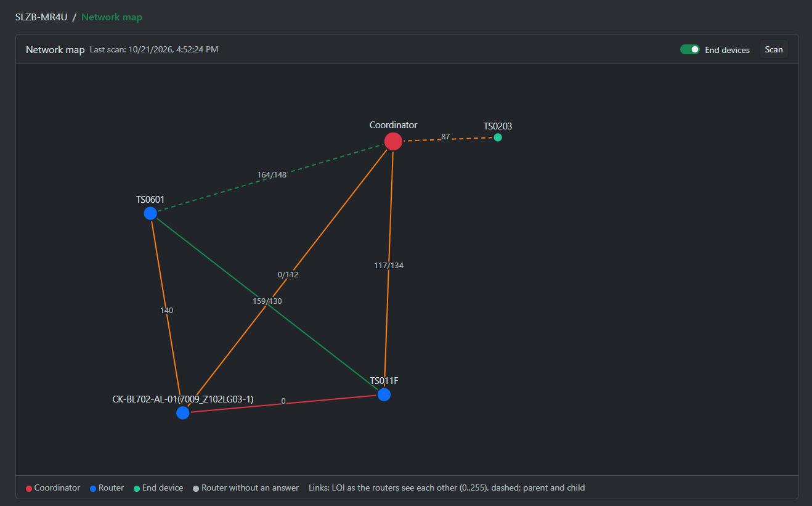Click the 164/148 link label
Screen dimensions: 812x506
[272, 174]
